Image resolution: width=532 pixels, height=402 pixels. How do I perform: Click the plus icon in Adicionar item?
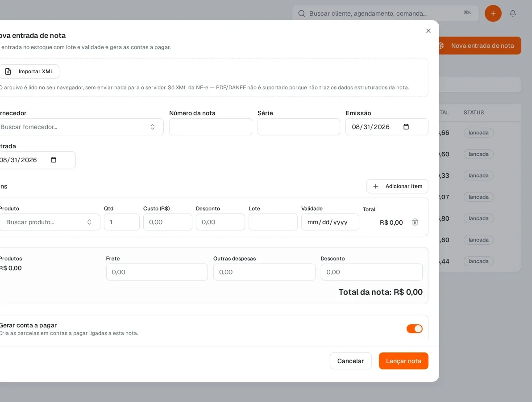(376, 186)
